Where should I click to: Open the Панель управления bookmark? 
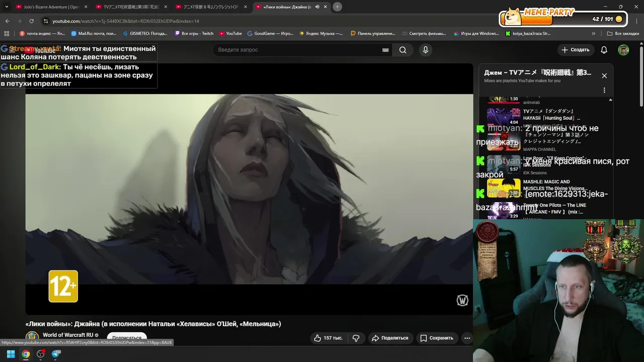373,34
